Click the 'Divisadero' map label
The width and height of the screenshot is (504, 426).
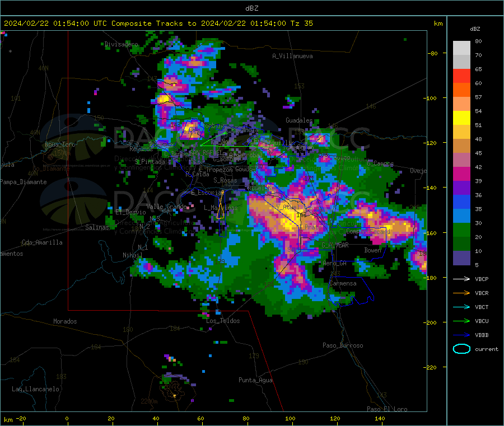click(122, 44)
